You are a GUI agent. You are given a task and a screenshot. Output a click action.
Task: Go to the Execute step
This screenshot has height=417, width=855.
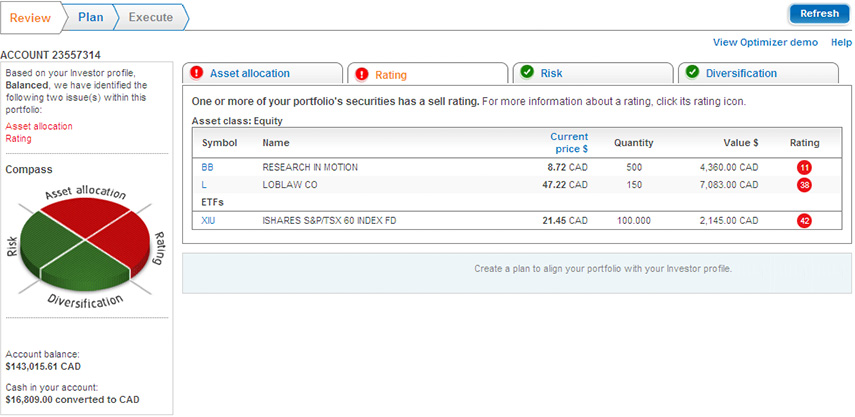[x=150, y=17]
